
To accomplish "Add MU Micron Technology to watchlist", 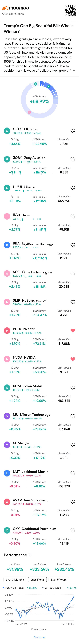I will point(73,416).
